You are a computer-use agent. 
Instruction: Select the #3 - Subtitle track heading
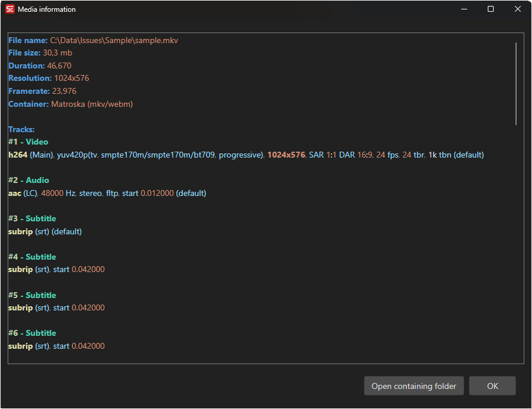32,219
